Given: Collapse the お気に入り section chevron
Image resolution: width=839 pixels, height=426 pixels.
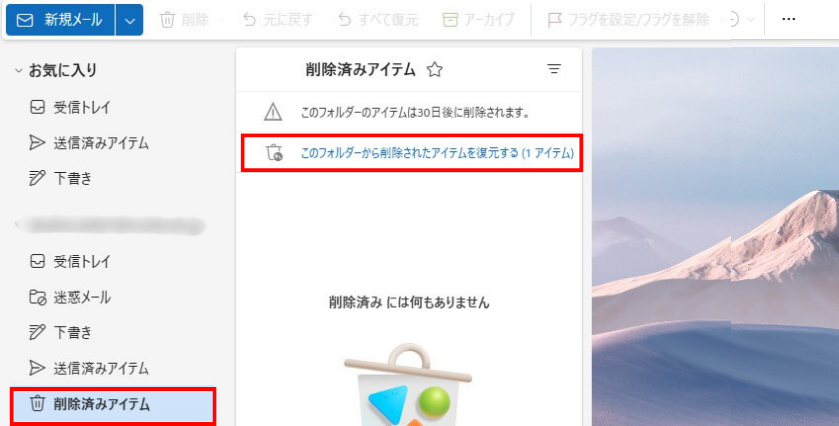Looking at the screenshot, I should [x=18, y=70].
